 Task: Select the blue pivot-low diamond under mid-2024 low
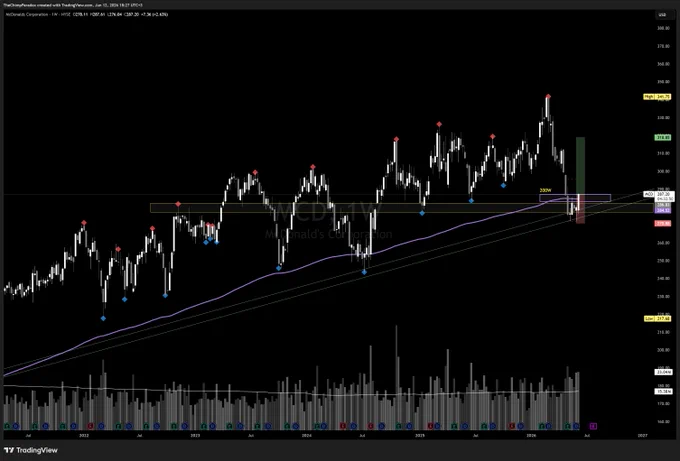coord(364,272)
